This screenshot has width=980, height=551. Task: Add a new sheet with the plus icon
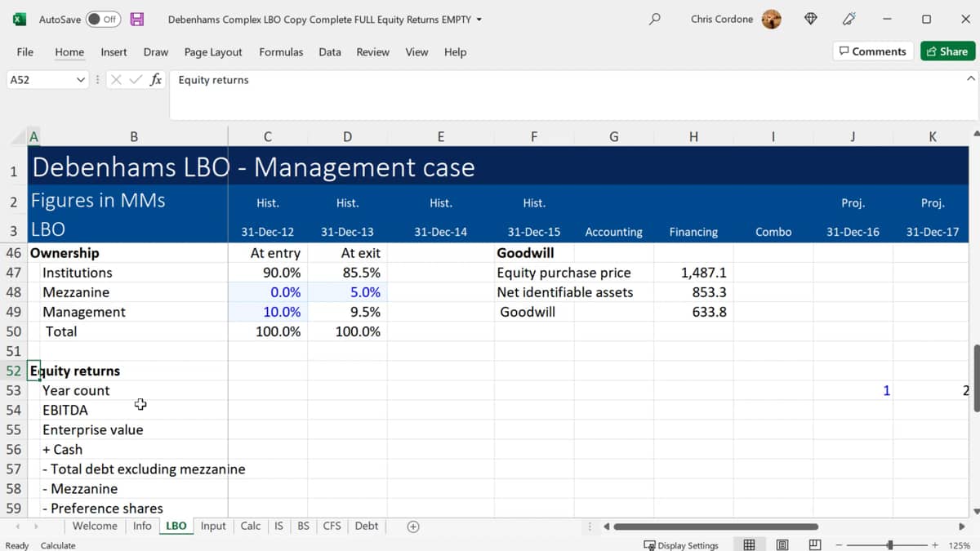(x=413, y=527)
